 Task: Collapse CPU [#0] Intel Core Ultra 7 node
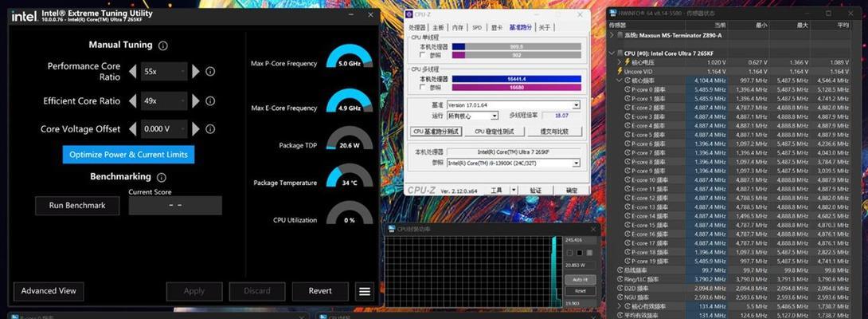612,53
